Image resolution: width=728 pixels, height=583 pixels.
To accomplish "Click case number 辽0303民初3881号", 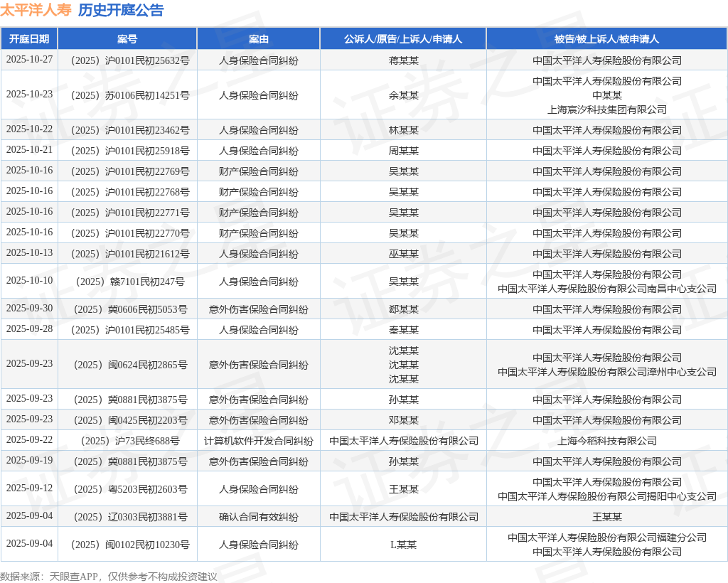I will tap(131, 517).
